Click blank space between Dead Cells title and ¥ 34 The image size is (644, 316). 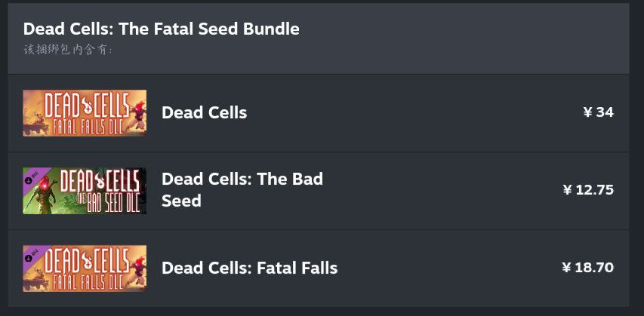coord(415,113)
